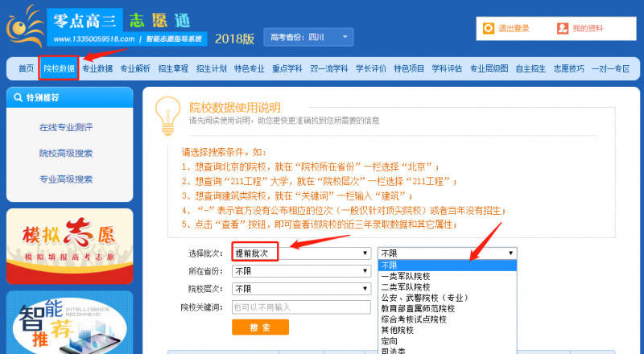The width and height of the screenshot is (644, 354).
Task: Click the 零点高三 sun logo icon
Action: pos(25,27)
